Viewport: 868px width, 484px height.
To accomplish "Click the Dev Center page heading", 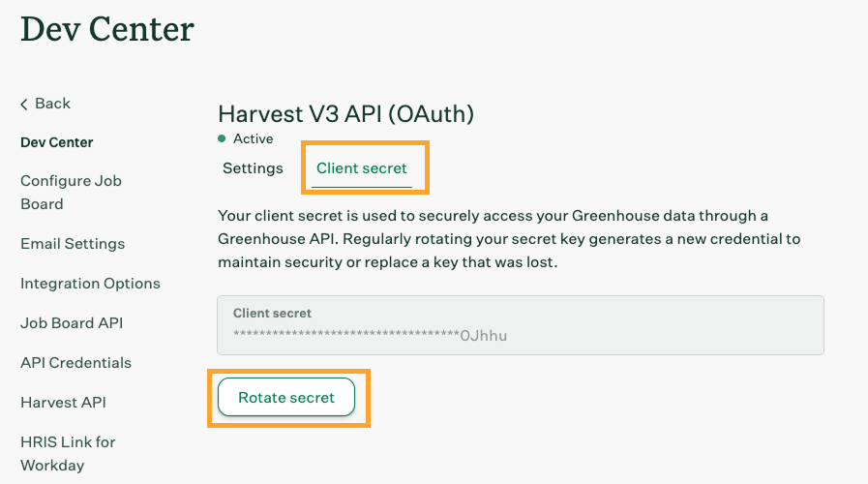I will (107, 29).
